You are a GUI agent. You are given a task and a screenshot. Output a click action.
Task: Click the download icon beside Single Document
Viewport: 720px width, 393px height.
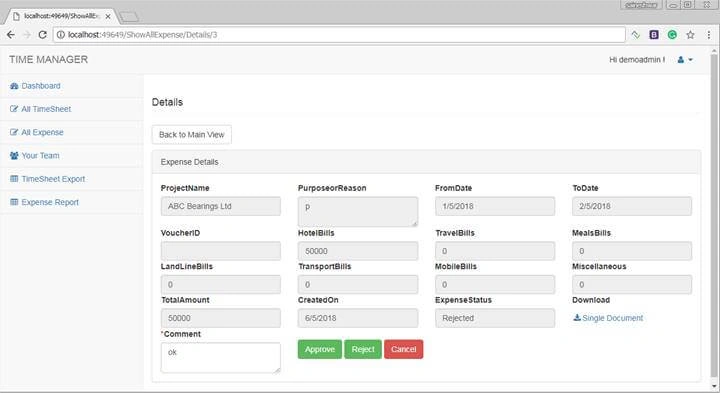pyautogui.click(x=577, y=318)
